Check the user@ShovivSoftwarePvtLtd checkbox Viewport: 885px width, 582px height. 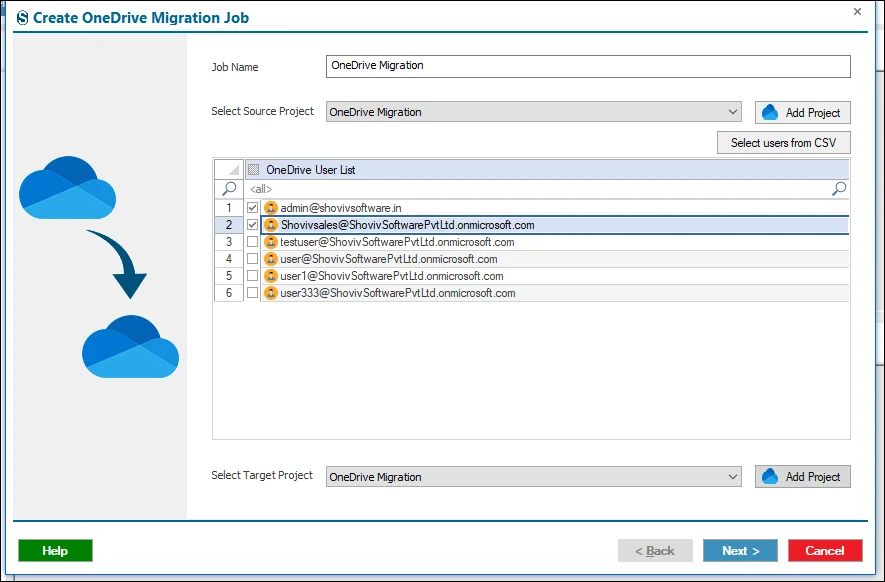click(252, 259)
